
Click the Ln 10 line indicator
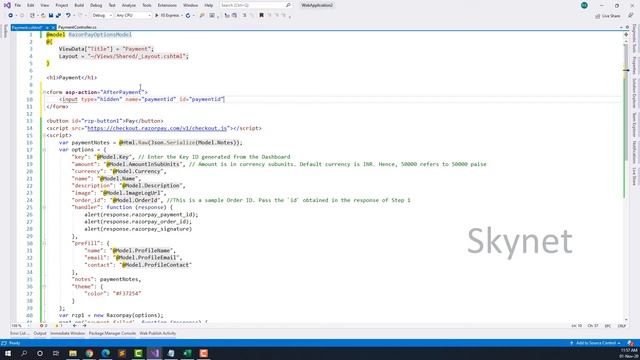click(576, 326)
